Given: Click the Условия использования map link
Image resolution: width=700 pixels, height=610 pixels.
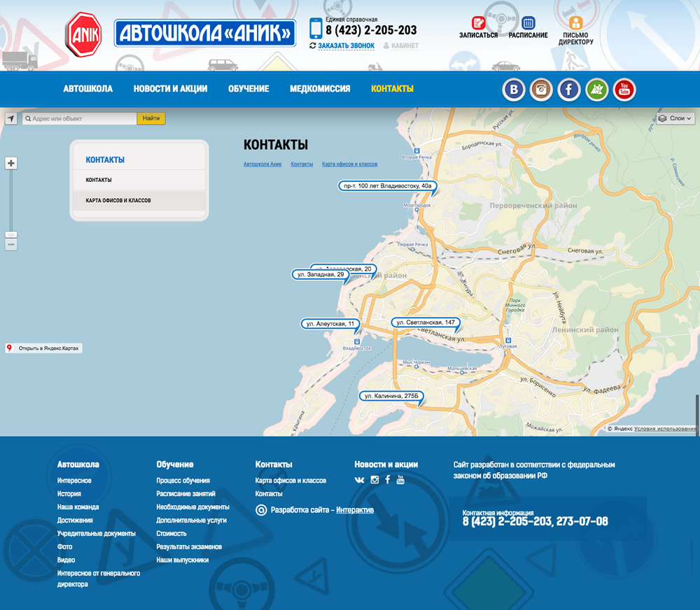Looking at the screenshot, I should click(x=665, y=429).
